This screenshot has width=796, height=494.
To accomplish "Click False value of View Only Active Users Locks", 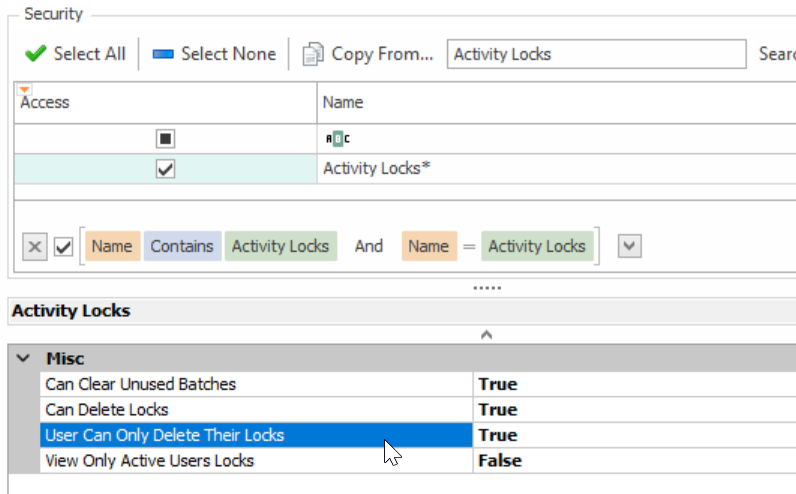I will point(500,461).
